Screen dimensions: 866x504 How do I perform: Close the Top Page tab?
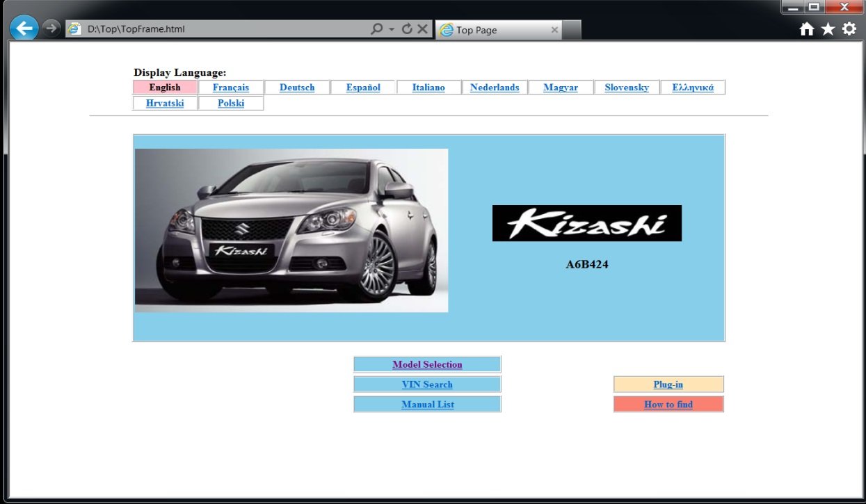(554, 30)
